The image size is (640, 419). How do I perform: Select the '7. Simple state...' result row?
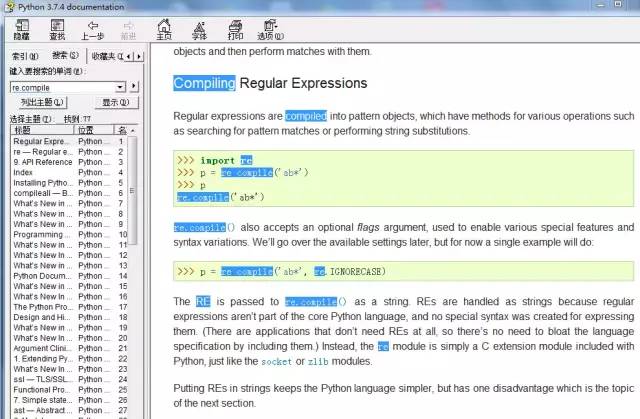coord(69,400)
